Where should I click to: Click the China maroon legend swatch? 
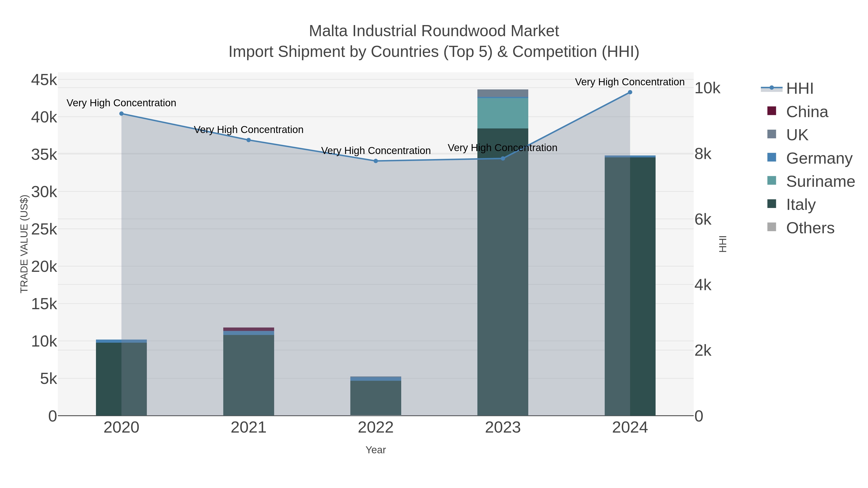(x=772, y=111)
